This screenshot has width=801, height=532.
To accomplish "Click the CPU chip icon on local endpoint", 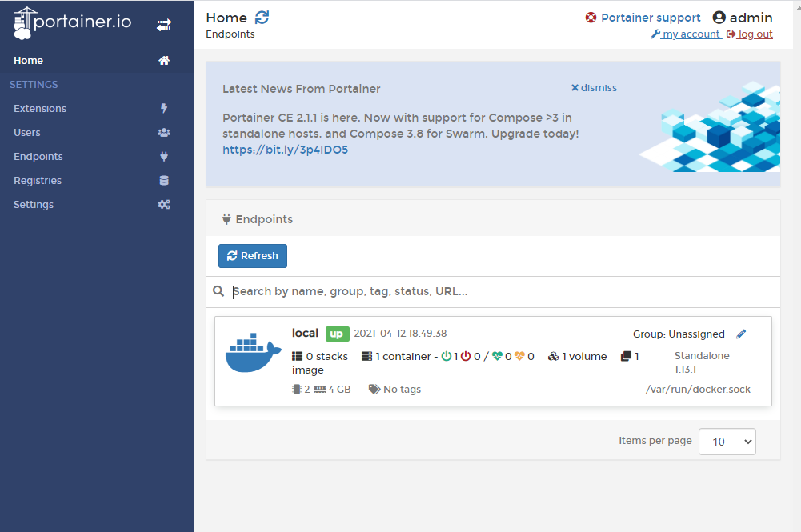I will [297, 389].
